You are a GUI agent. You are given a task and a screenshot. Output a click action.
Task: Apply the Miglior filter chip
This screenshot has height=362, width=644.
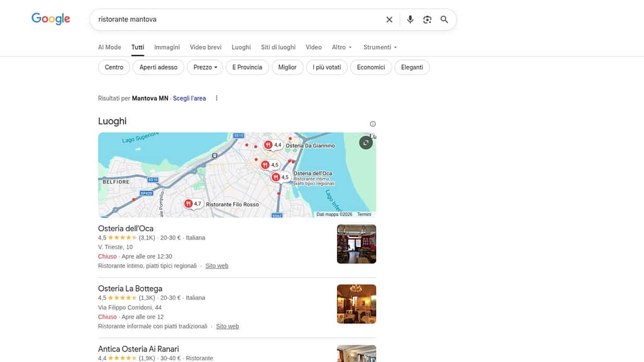pos(287,67)
